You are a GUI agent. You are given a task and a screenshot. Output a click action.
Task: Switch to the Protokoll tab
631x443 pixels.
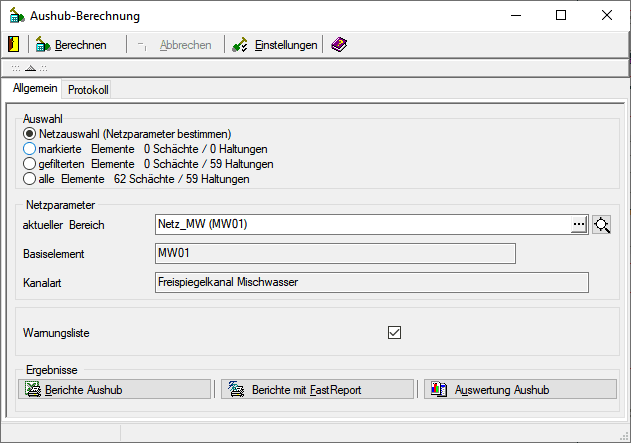tap(88, 90)
